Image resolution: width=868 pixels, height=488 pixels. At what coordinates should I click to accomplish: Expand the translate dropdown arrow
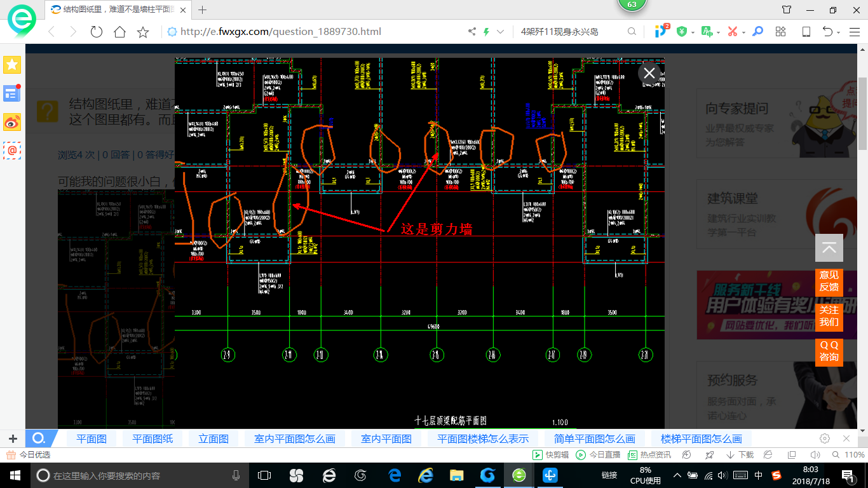(x=718, y=32)
